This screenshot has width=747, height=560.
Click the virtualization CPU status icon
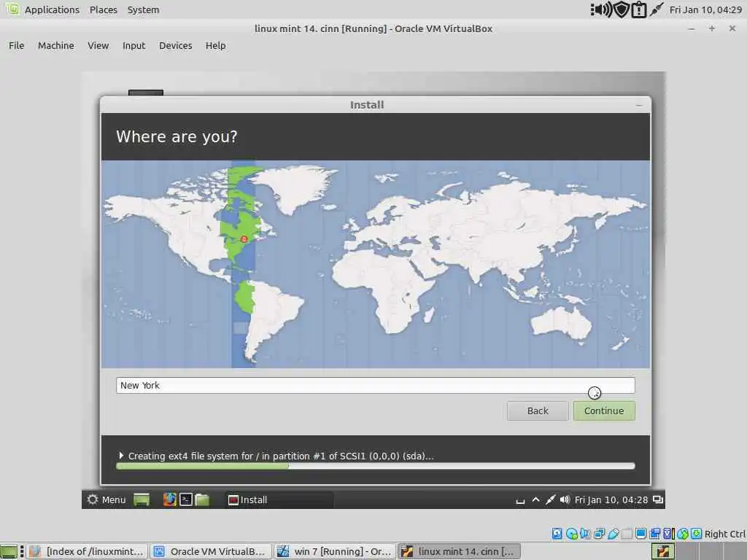[x=669, y=533]
